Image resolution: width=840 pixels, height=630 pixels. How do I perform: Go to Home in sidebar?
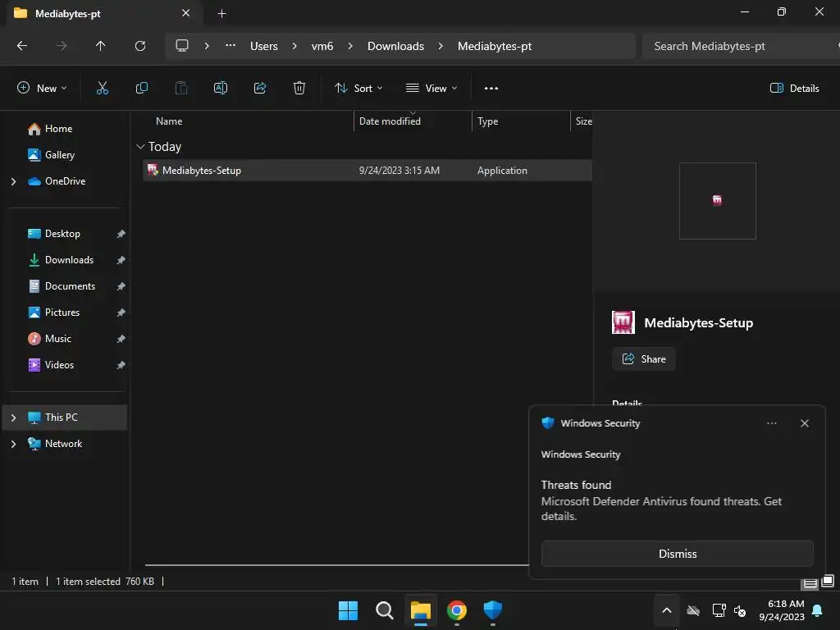coord(58,129)
